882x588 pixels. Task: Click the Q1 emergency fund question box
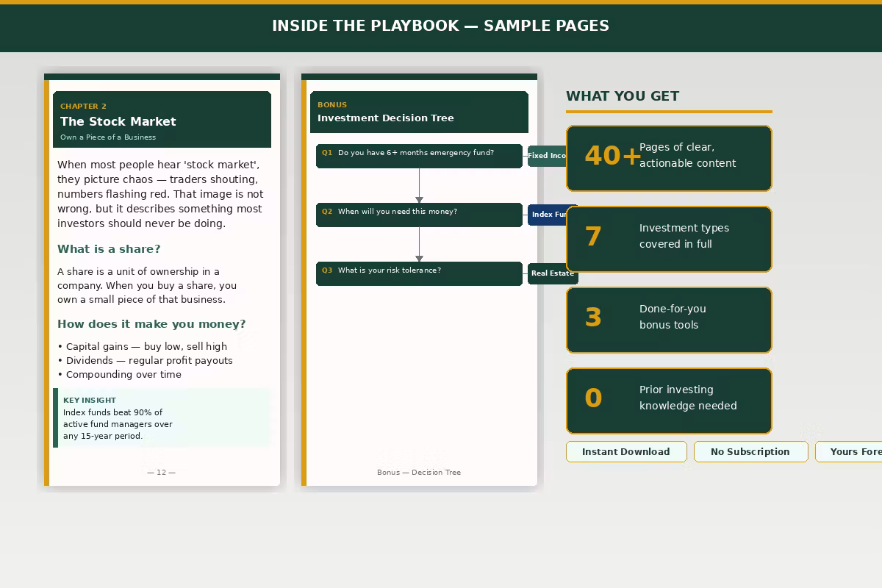click(419, 156)
